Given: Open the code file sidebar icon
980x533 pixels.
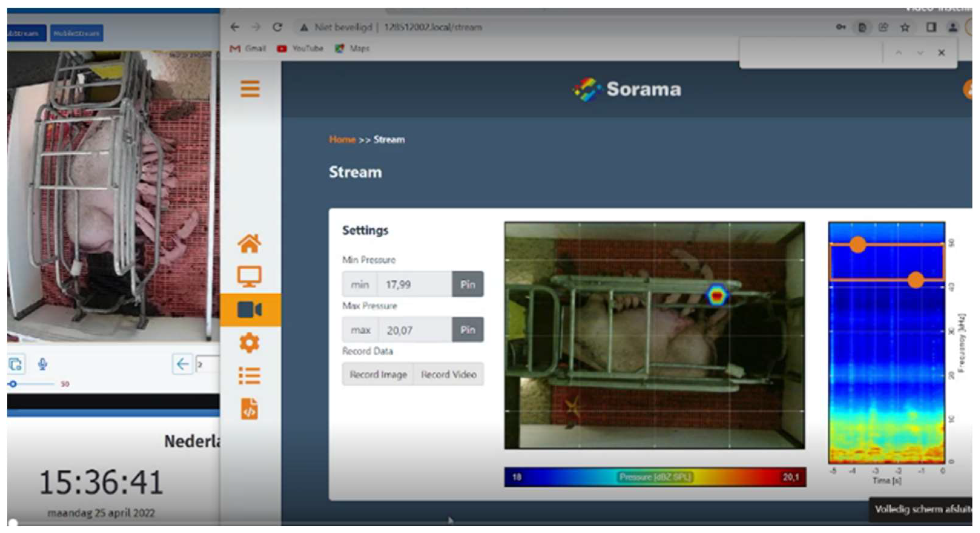Looking at the screenshot, I should [x=250, y=409].
